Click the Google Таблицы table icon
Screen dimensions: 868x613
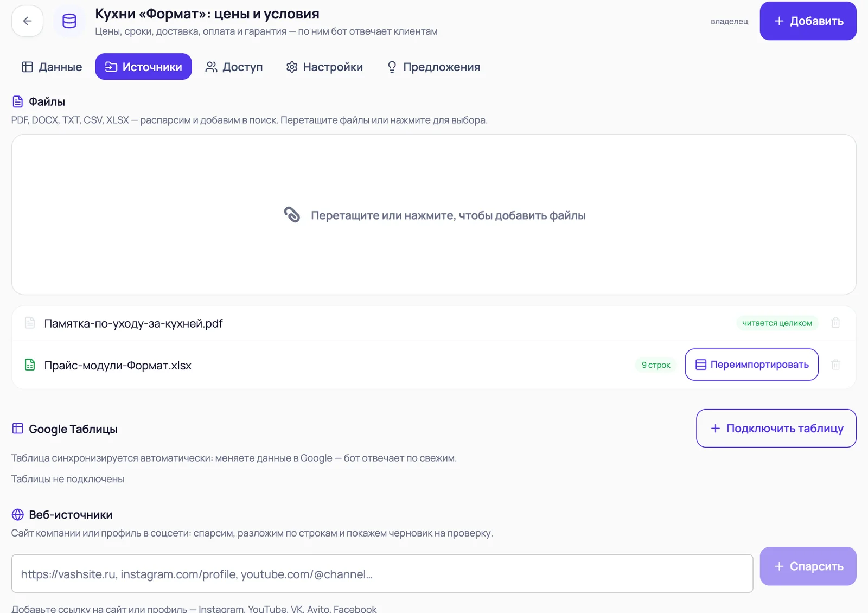tap(18, 429)
